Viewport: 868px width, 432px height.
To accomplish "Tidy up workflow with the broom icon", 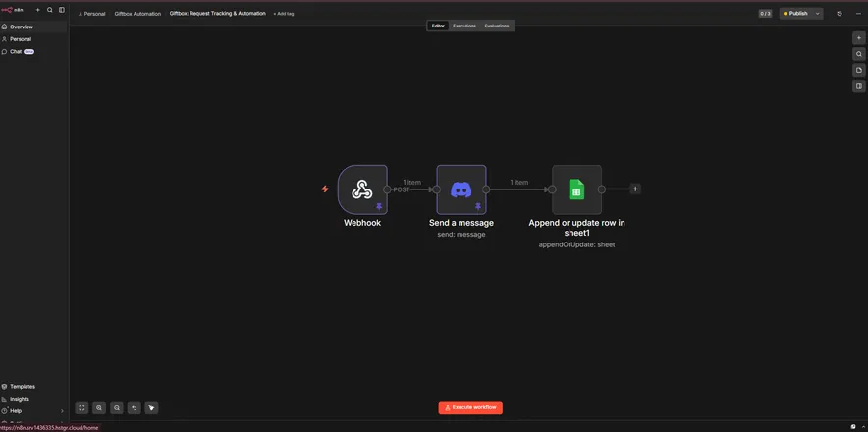I will click(151, 408).
